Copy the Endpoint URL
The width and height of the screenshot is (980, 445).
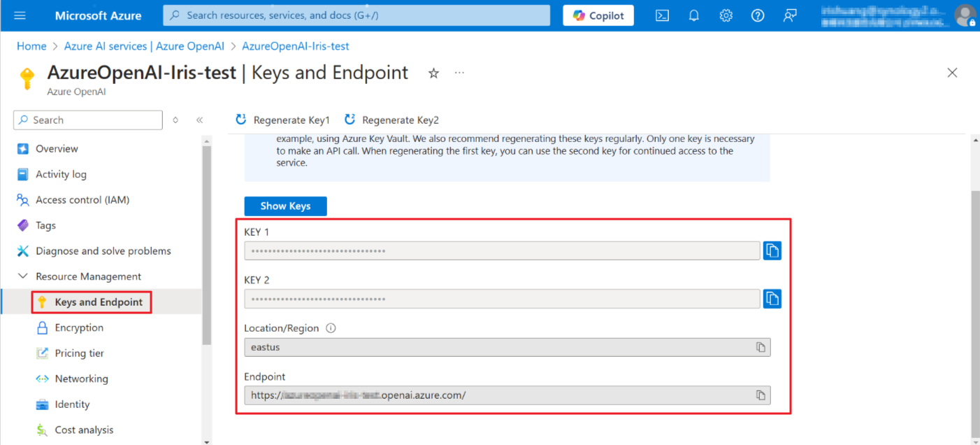(x=761, y=395)
